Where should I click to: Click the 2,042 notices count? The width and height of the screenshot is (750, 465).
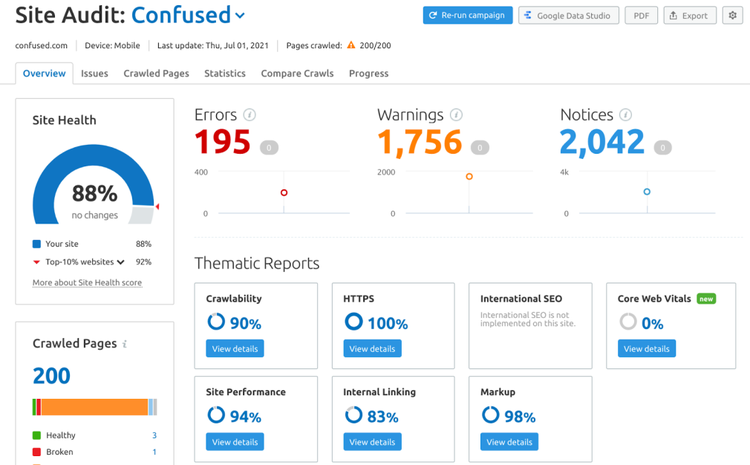[602, 143]
